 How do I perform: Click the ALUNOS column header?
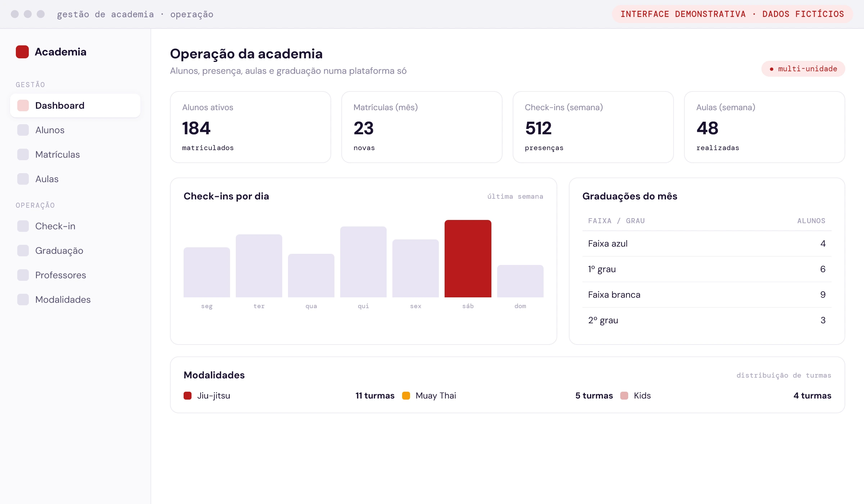pos(811,221)
